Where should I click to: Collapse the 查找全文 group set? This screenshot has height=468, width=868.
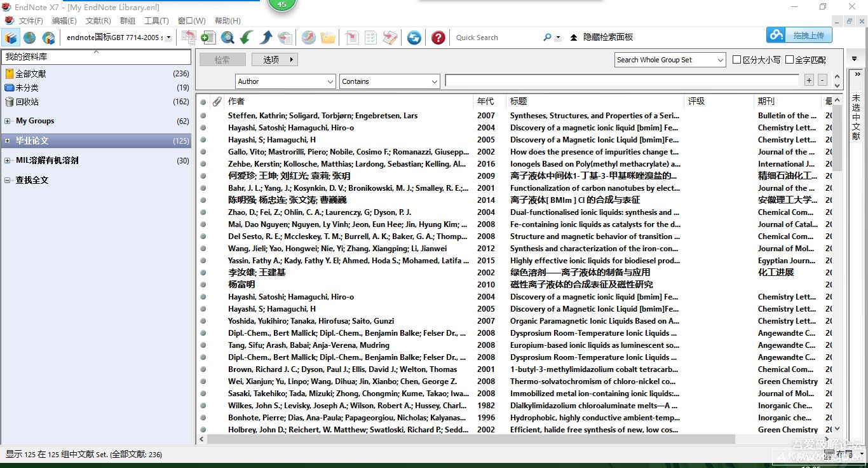point(7,180)
